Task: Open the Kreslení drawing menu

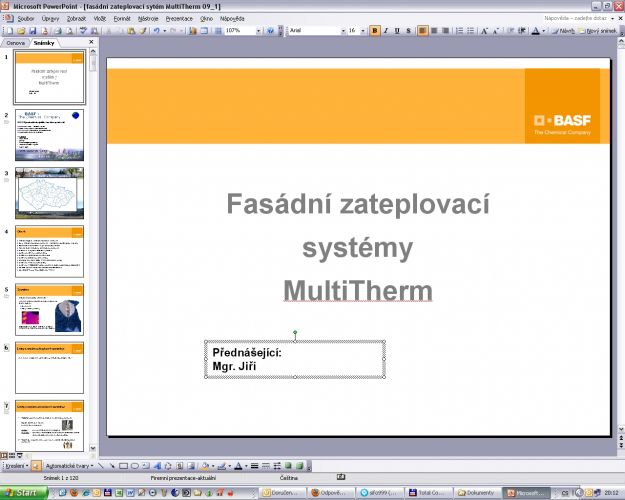Action: point(17,466)
